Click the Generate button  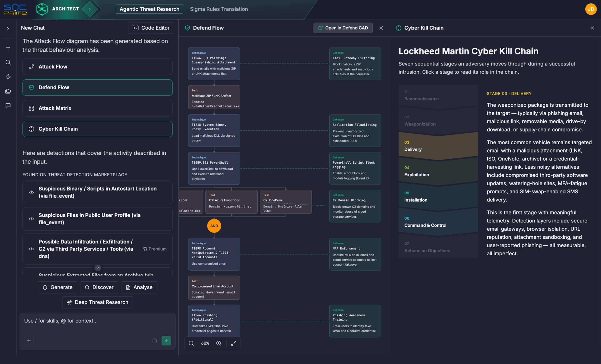(58, 287)
